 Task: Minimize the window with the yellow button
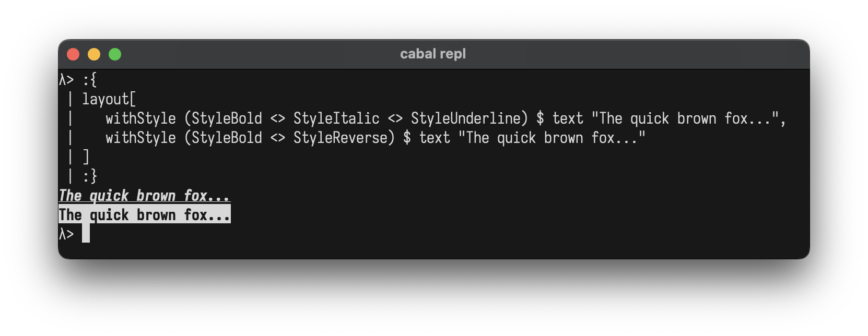click(x=94, y=54)
